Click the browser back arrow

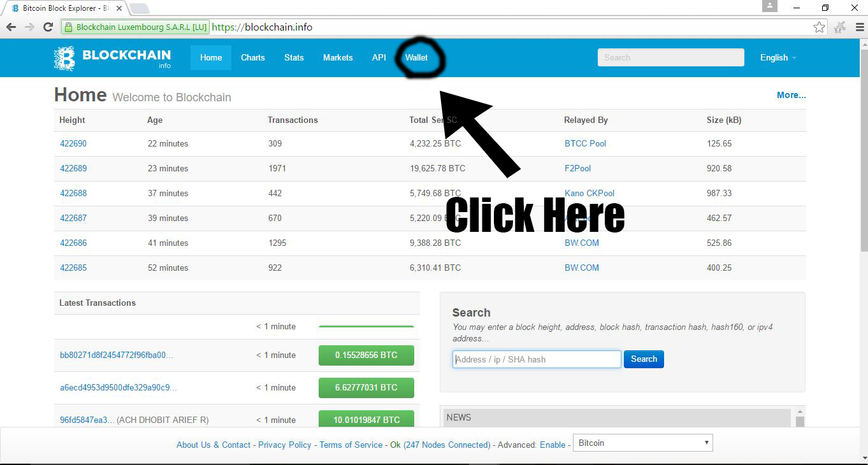tap(11, 27)
